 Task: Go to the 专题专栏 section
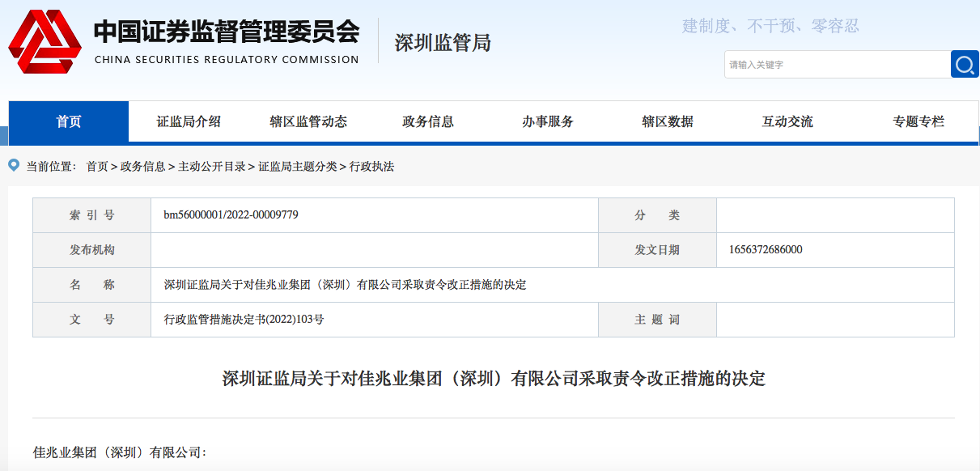(x=918, y=122)
